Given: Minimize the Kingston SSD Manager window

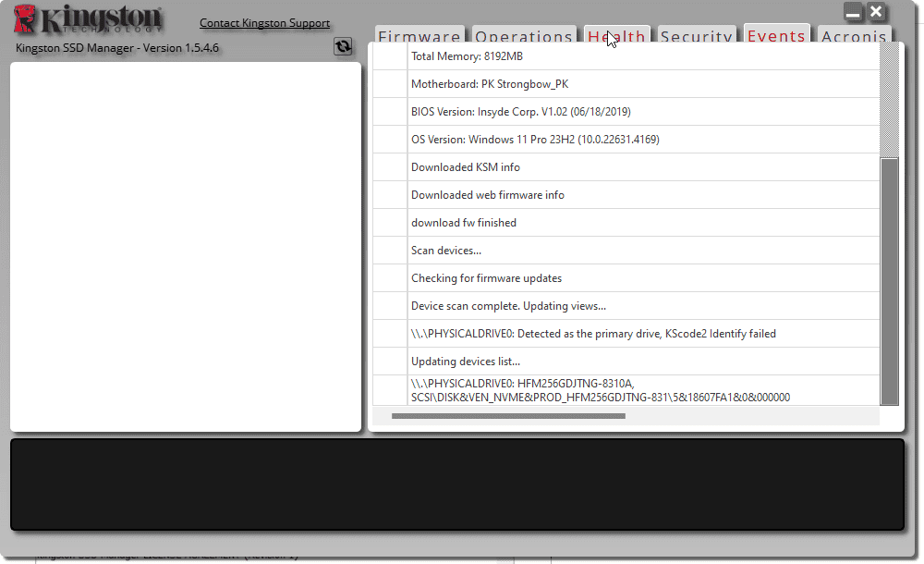Looking at the screenshot, I should coord(853,12).
